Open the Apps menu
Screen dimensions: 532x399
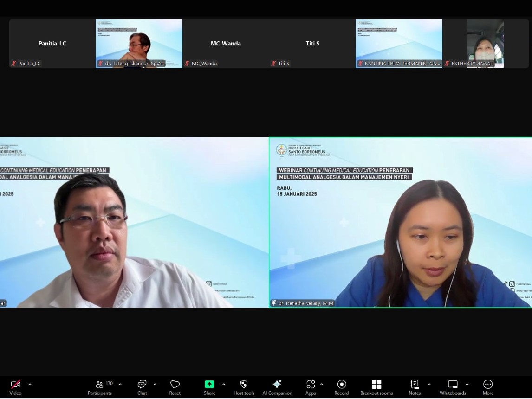(x=311, y=387)
